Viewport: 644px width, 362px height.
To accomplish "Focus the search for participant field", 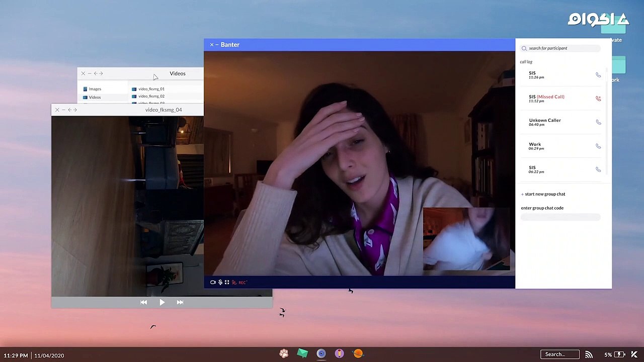I will (x=560, y=48).
